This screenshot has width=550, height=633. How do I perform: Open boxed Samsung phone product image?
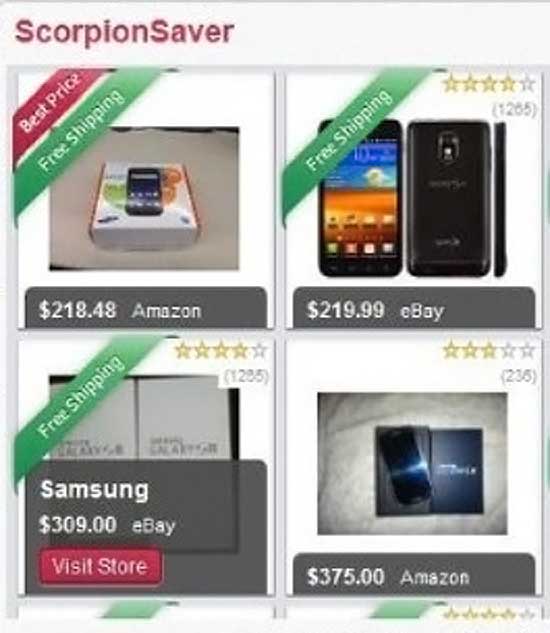point(144,198)
